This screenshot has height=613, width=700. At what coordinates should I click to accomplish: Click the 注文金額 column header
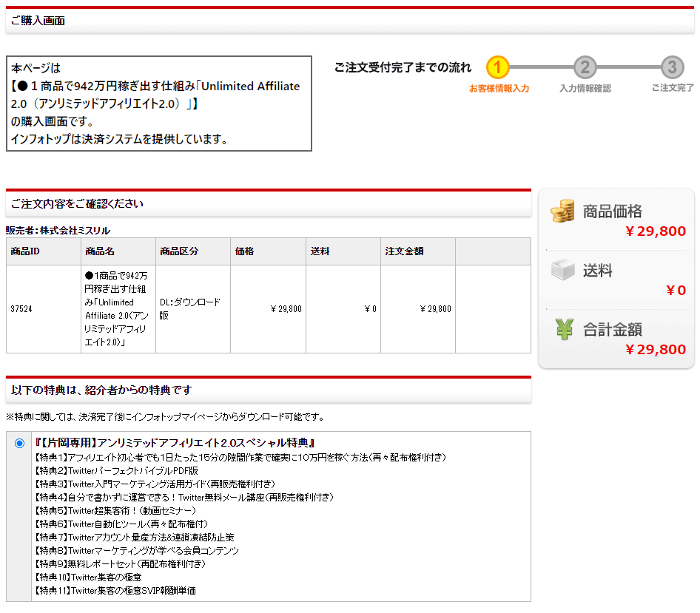(404, 251)
